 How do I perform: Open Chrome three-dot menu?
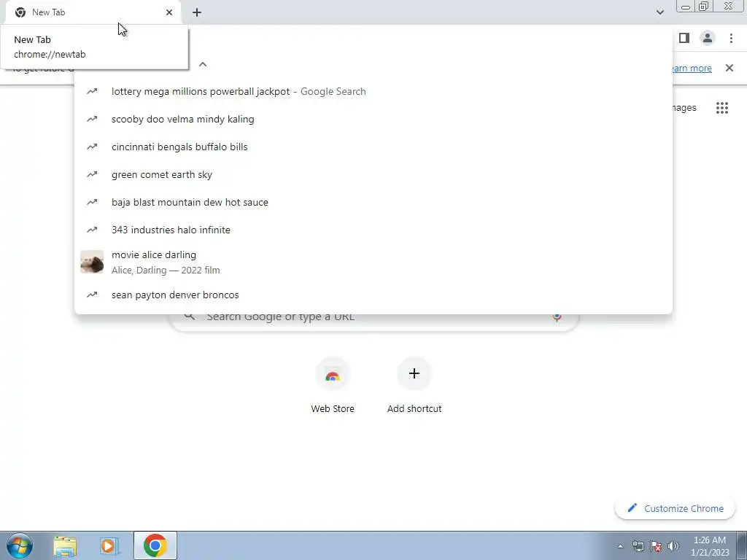tap(731, 38)
